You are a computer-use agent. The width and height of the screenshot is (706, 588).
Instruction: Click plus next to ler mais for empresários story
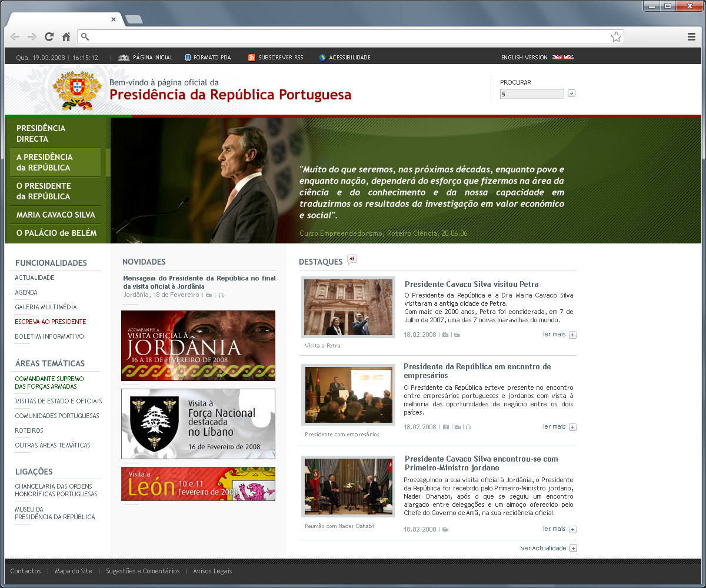click(572, 427)
